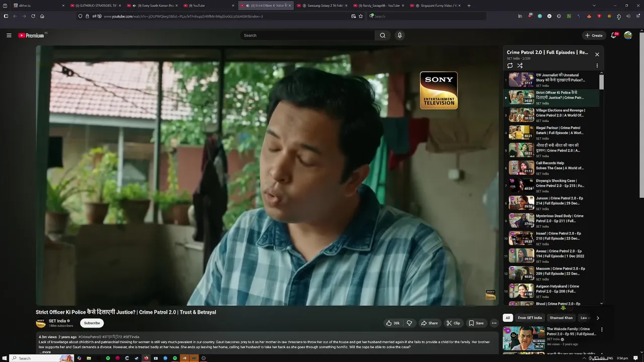Image resolution: width=644 pixels, height=362 pixels.
Task: Switch to 'Singapore Funny Video' tab
Action: [436, 6]
